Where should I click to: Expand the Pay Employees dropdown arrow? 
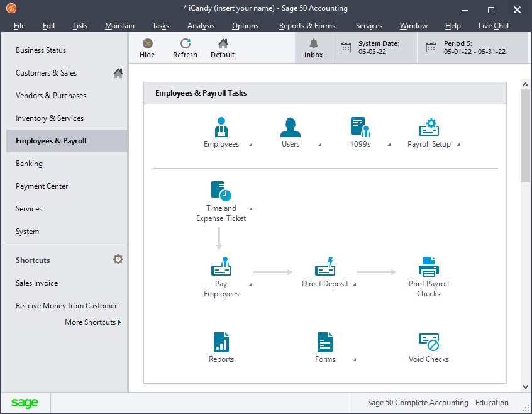[251, 284]
